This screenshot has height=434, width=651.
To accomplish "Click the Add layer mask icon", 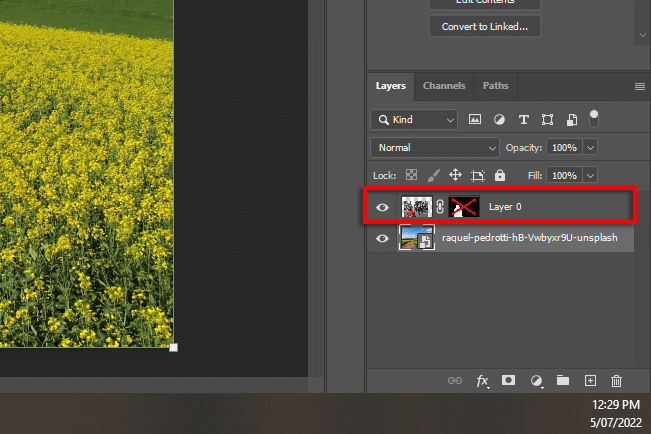I will (509, 381).
